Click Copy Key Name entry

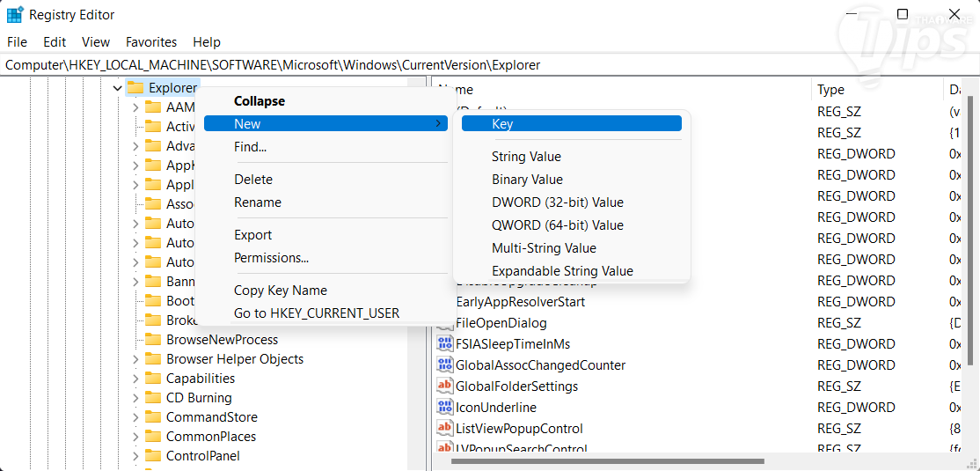280,291
